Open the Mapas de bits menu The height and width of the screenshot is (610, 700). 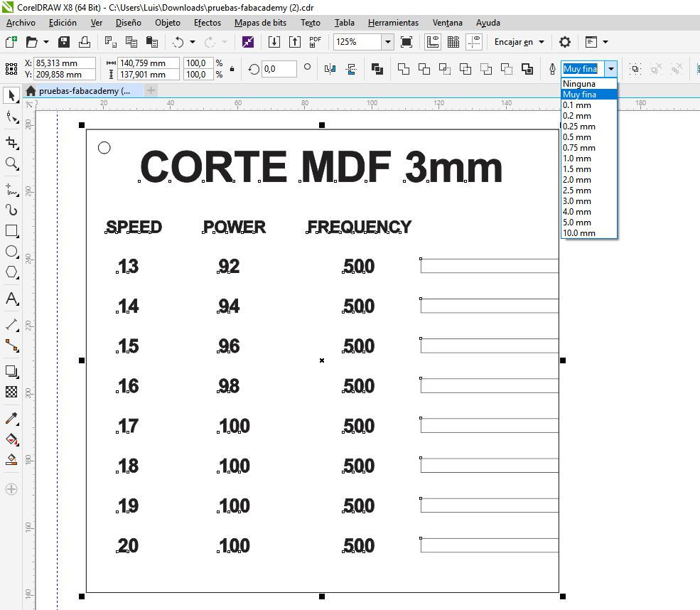point(260,23)
